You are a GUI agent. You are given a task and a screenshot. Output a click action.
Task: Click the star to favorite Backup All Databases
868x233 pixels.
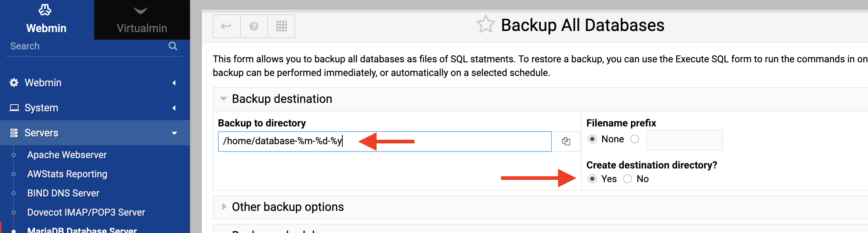tap(486, 24)
